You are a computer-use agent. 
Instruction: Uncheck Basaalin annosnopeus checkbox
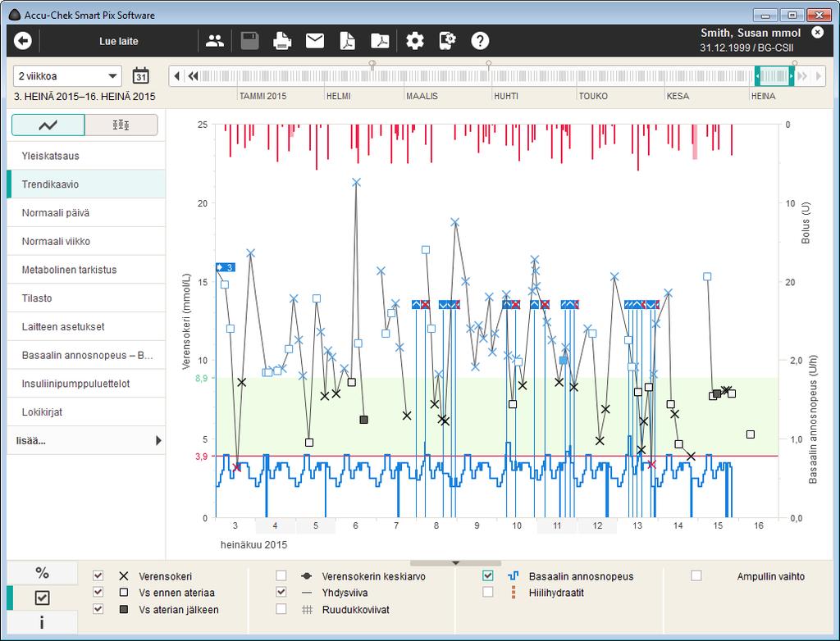pos(487,575)
